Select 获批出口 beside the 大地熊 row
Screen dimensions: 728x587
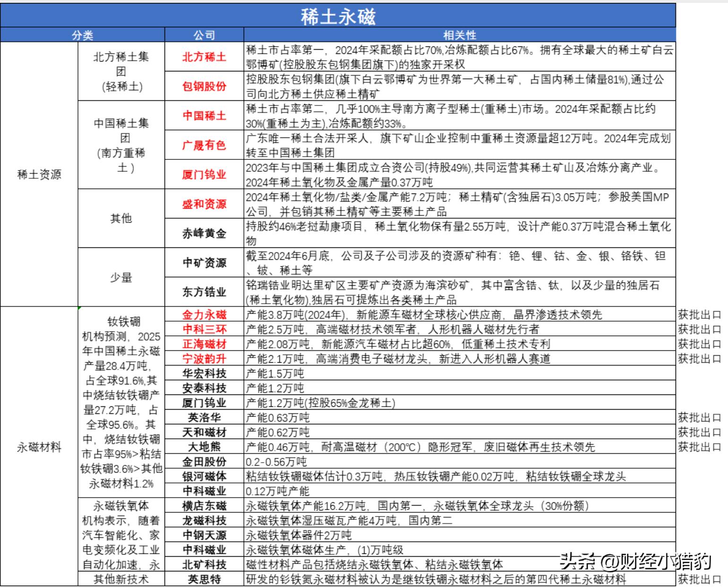click(700, 447)
